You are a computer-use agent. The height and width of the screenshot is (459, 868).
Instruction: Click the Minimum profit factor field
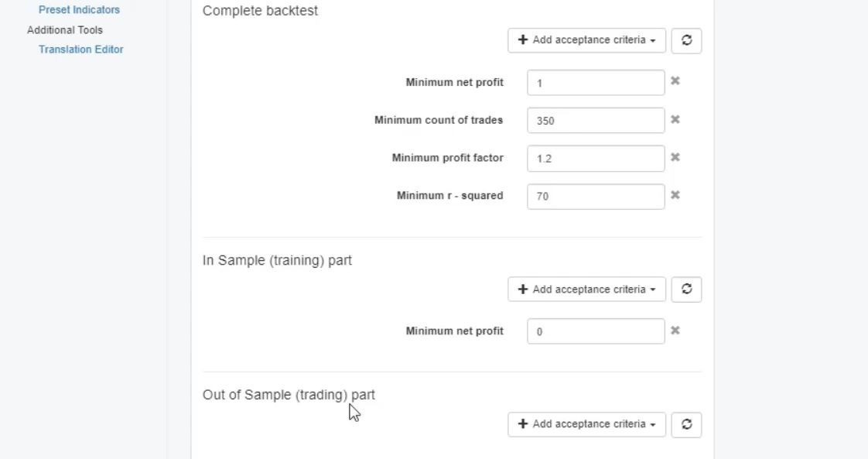click(x=595, y=159)
